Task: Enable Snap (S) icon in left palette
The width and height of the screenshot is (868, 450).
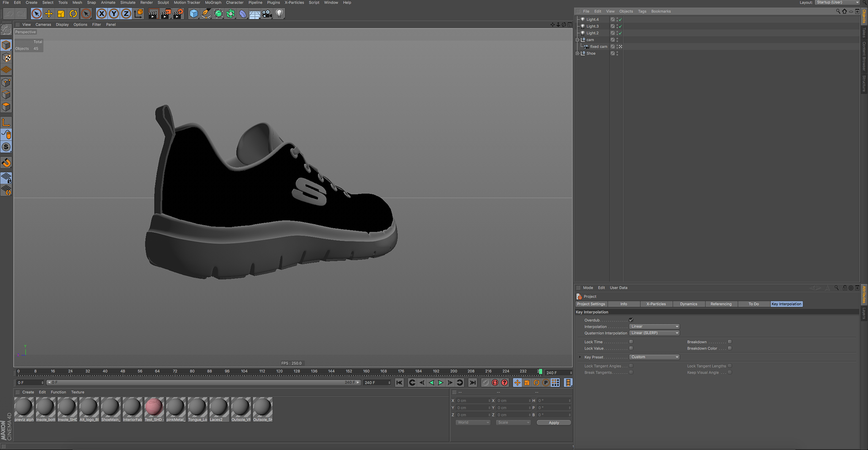Action: click(6, 147)
